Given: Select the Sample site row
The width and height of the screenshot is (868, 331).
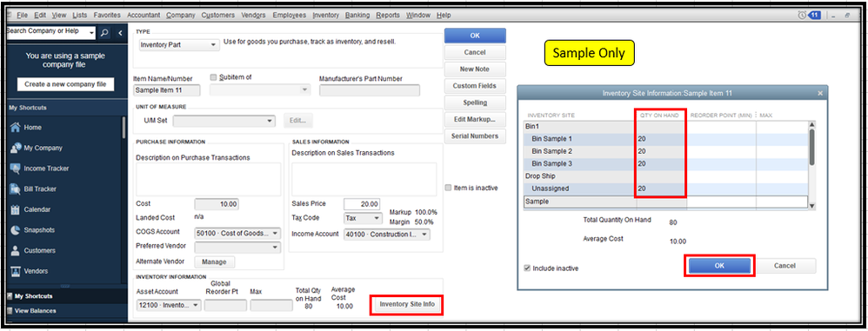Looking at the screenshot, I should [x=666, y=202].
